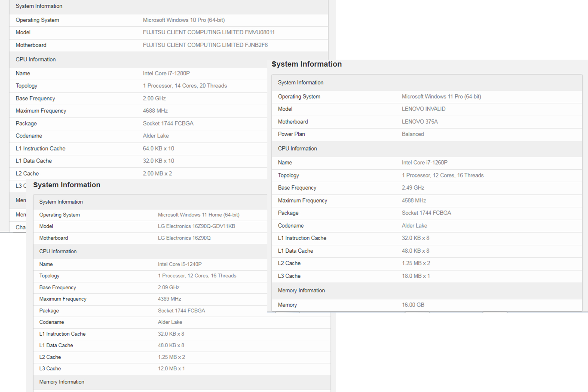Select 'FUJITSU CLIENT COMPUTING LIMITED FMVU08011' model text
The width and height of the screenshot is (588, 392).
click(x=209, y=32)
